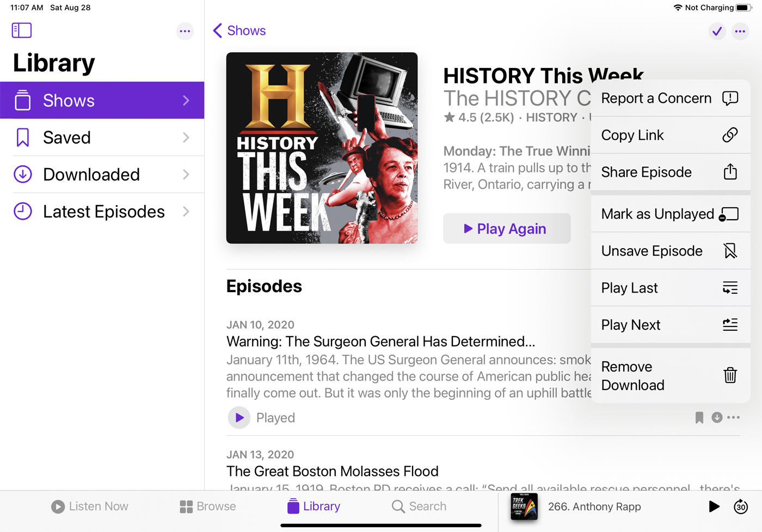Expand the Downloaded row chevron
The width and height of the screenshot is (762, 532).
coord(186,174)
